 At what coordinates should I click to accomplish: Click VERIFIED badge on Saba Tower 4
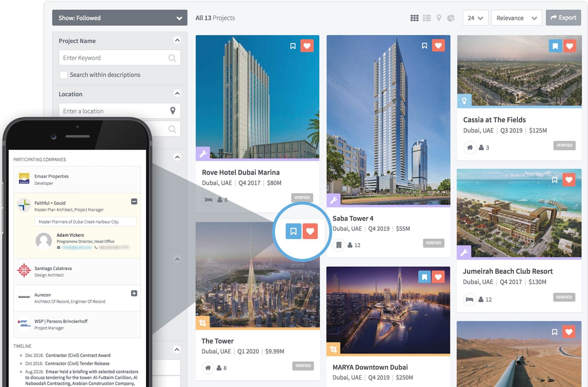[x=434, y=243]
